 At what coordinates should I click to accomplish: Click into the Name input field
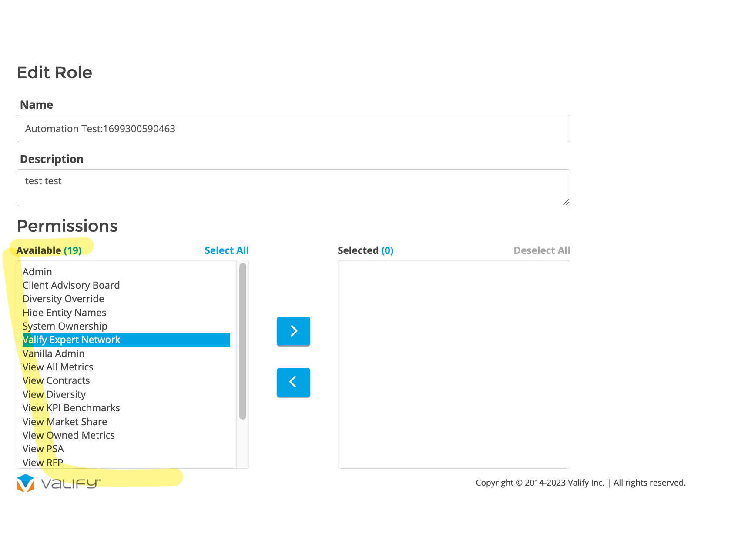coord(293,129)
